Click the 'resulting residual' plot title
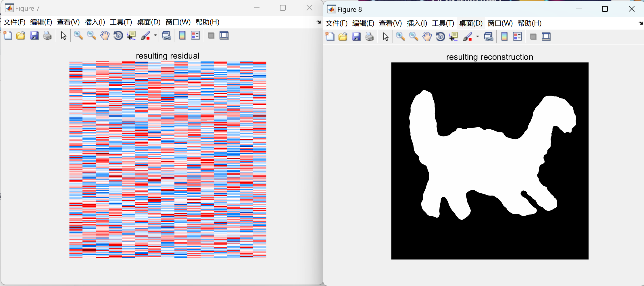The width and height of the screenshot is (644, 286). point(168,56)
